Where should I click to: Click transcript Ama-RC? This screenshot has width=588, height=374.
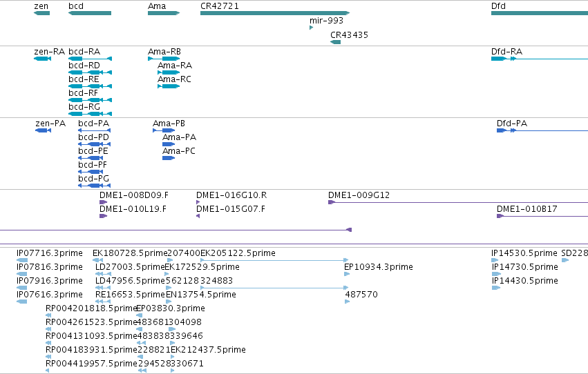tap(169, 86)
